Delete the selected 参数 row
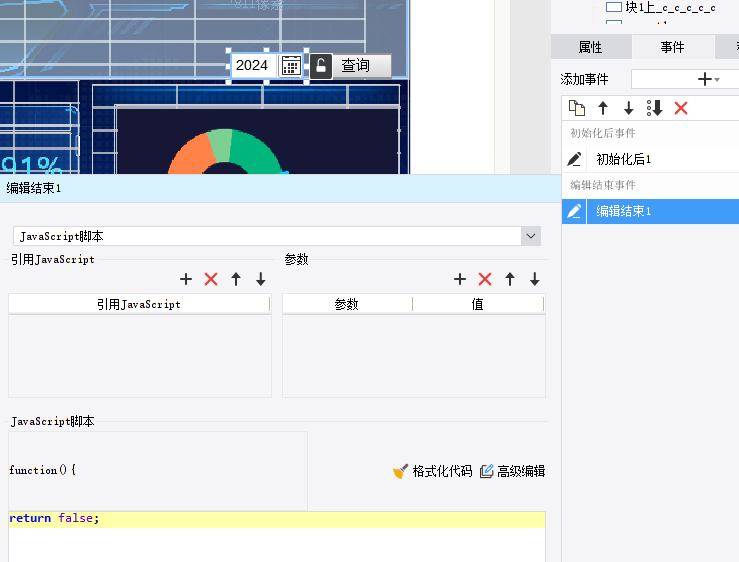This screenshot has height=562, width=739. click(485, 279)
